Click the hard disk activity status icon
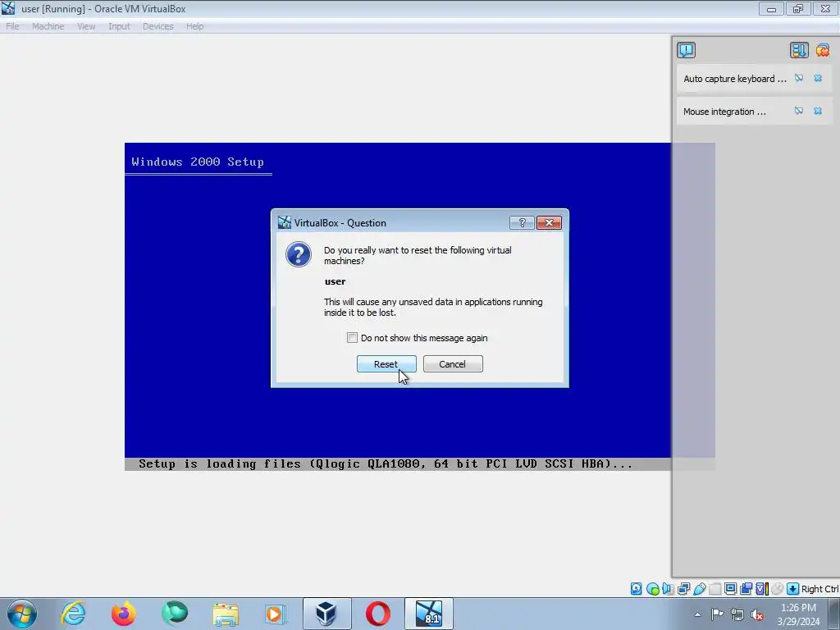The image size is (840, 630). (x=637, y=589)
